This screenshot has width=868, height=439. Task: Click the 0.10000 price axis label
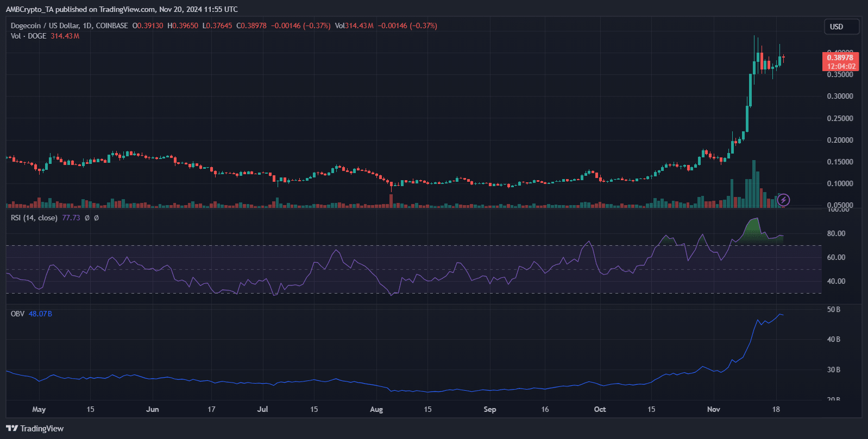coord(840,183)
